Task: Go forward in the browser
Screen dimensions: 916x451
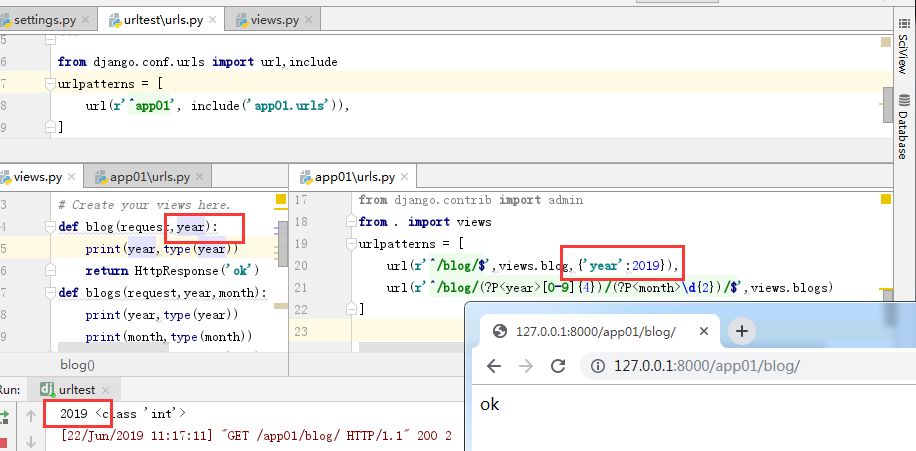Action: (526, 366)
